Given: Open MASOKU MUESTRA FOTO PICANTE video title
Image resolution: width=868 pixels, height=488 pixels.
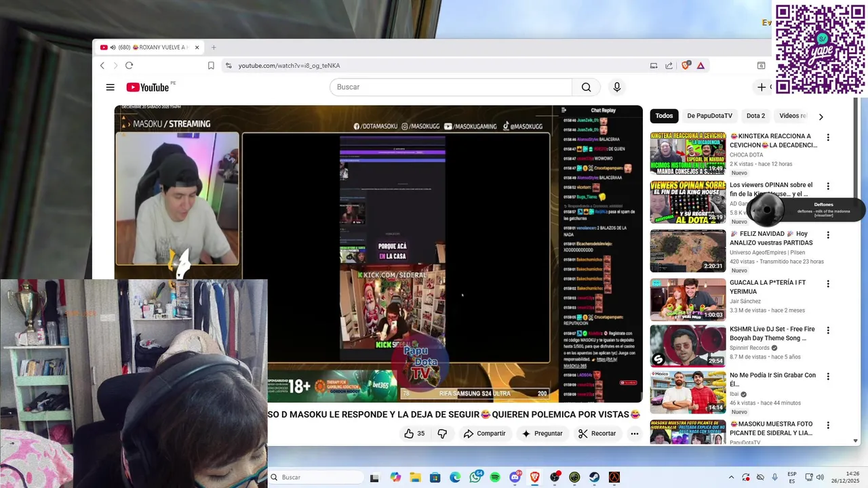Looking at the screenshot, I should coord(772,428).
